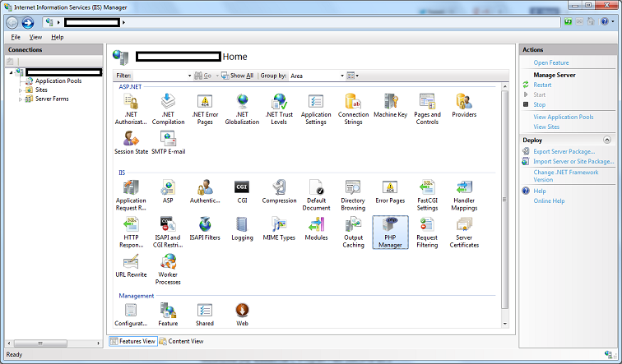Open Request Filtering feature
The height and width of the screenshot is (364, 622).
(427, 233)
